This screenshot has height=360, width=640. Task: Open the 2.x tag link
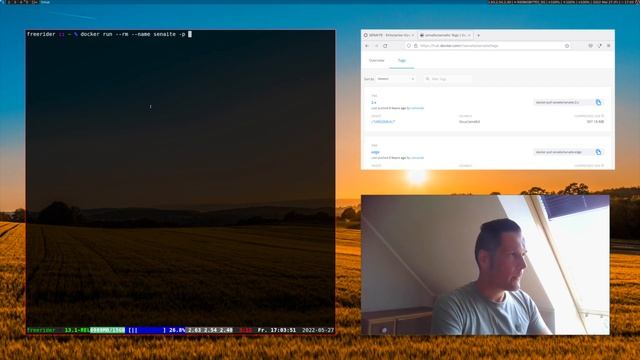pos(373,102)
